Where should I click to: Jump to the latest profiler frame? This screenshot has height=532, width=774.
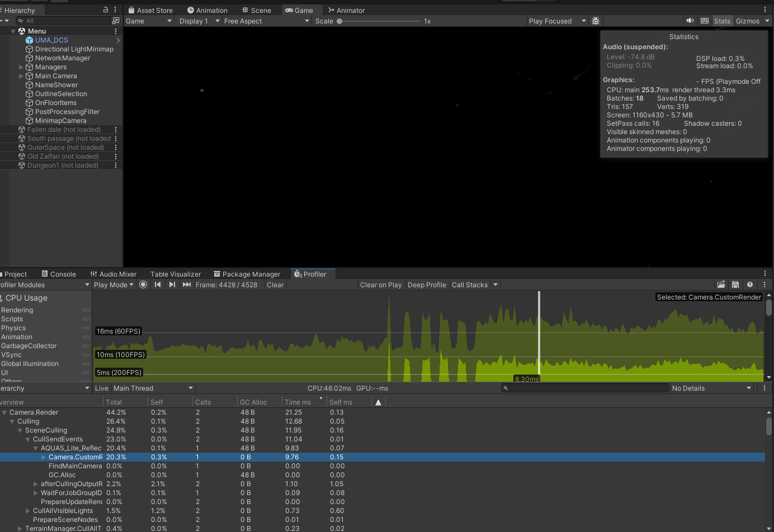187,284
